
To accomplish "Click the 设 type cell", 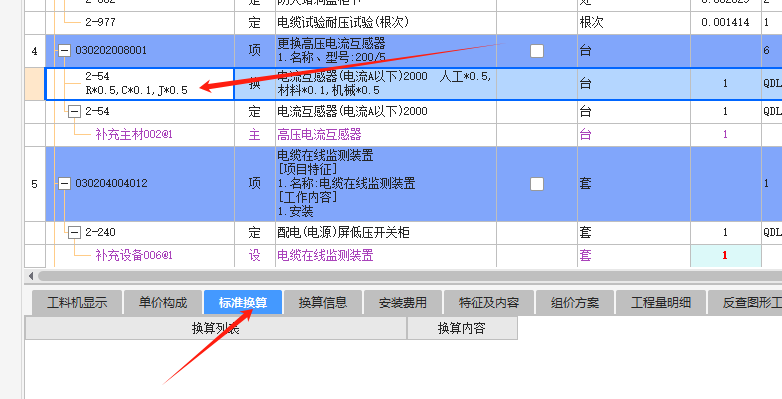I will point(254,255).
